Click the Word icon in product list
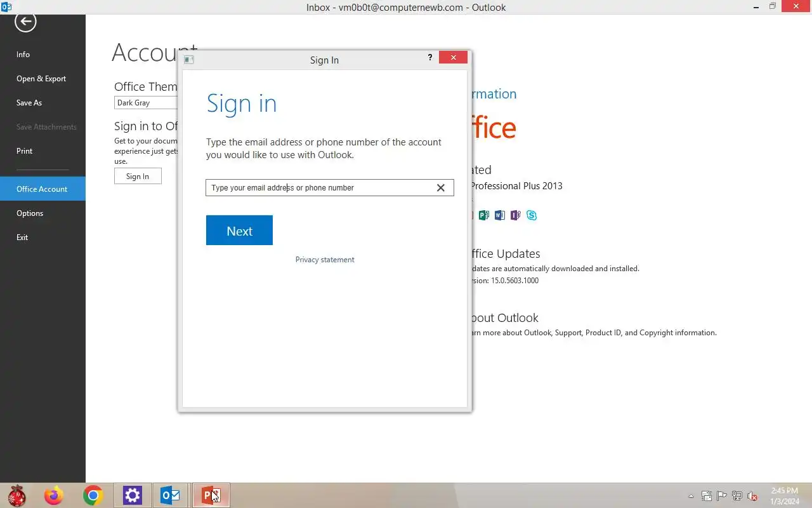This screenshot has height=508, width=812. pos(500,215)
